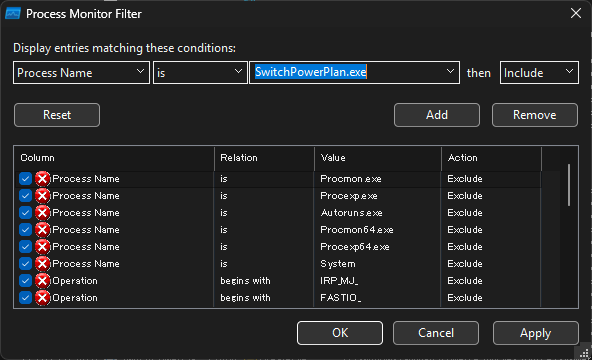Click the Apply button

click(x=535, y=333)
